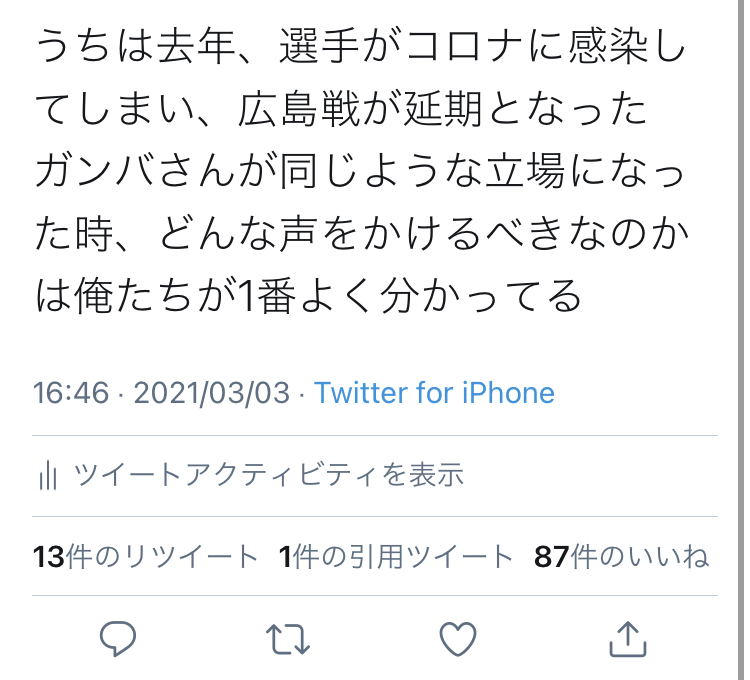Tap the 16:46 timestamp
Screen dimensions: 750x680
pos(70,392)
